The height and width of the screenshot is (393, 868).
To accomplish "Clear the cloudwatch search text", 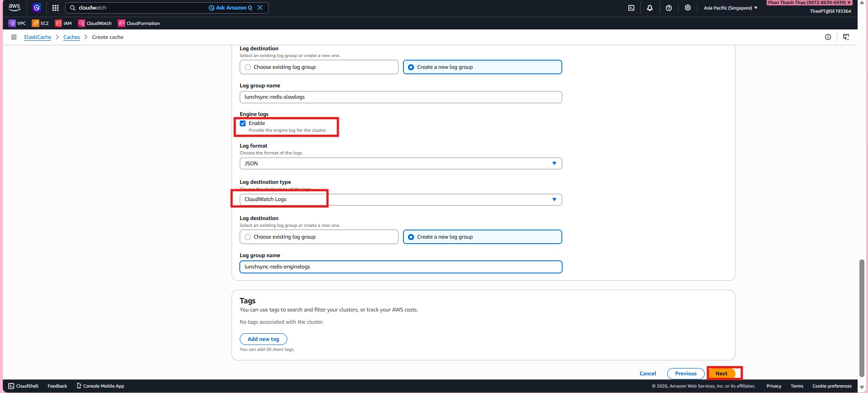I will 260,8.
